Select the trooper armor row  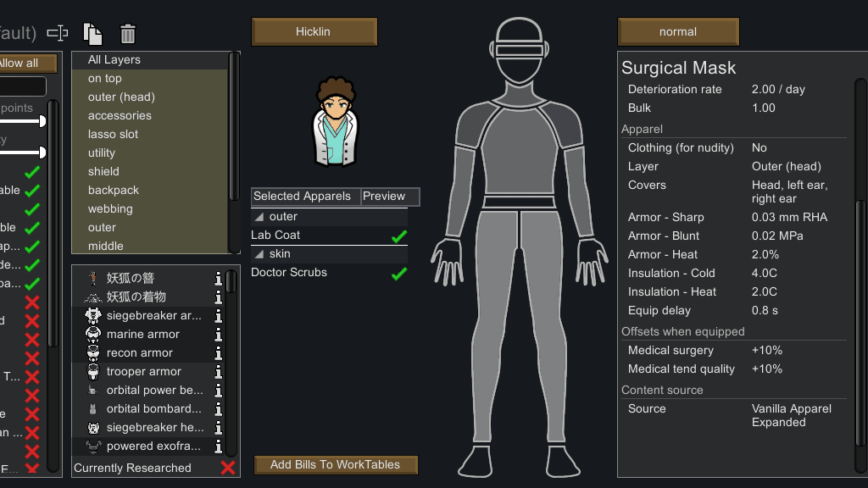tap(148, 372)
